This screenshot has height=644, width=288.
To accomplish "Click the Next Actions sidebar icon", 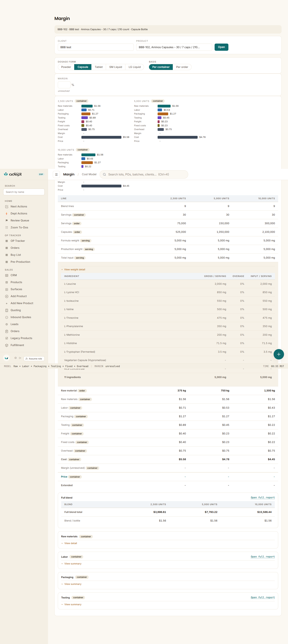I will point(7,206).
